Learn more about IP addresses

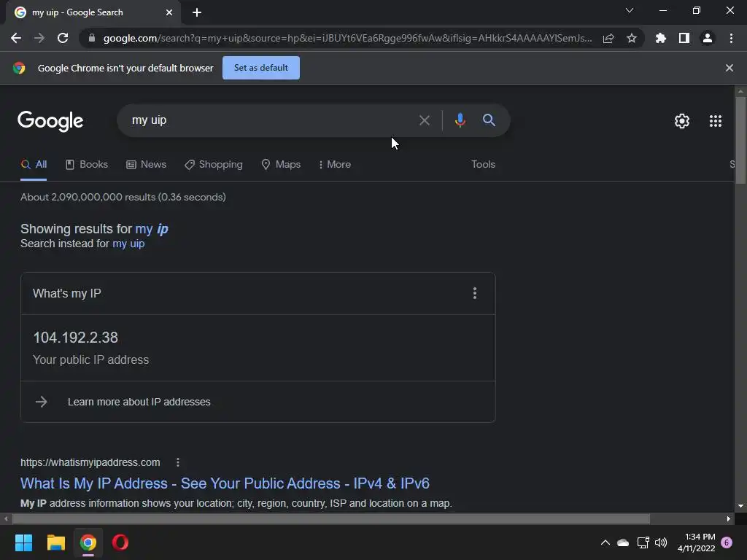[x=139, y=402]
